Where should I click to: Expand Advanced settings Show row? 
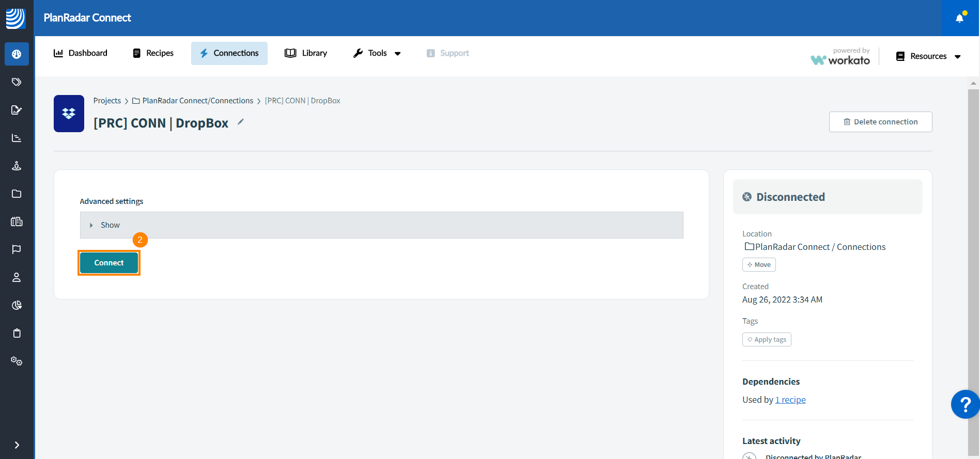381,225
